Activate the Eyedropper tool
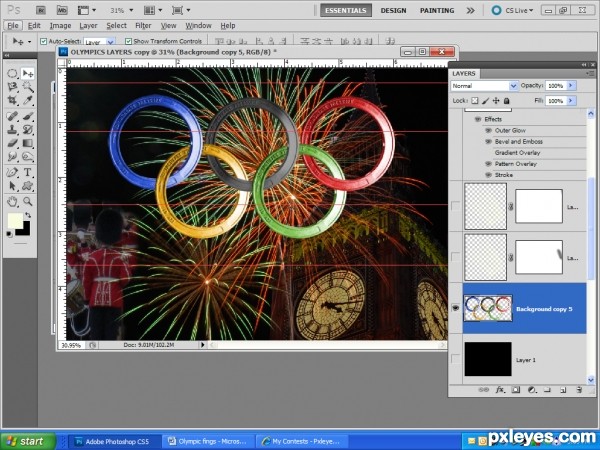The width and height of the screenshot is (600, 450). tap(28, 100)
